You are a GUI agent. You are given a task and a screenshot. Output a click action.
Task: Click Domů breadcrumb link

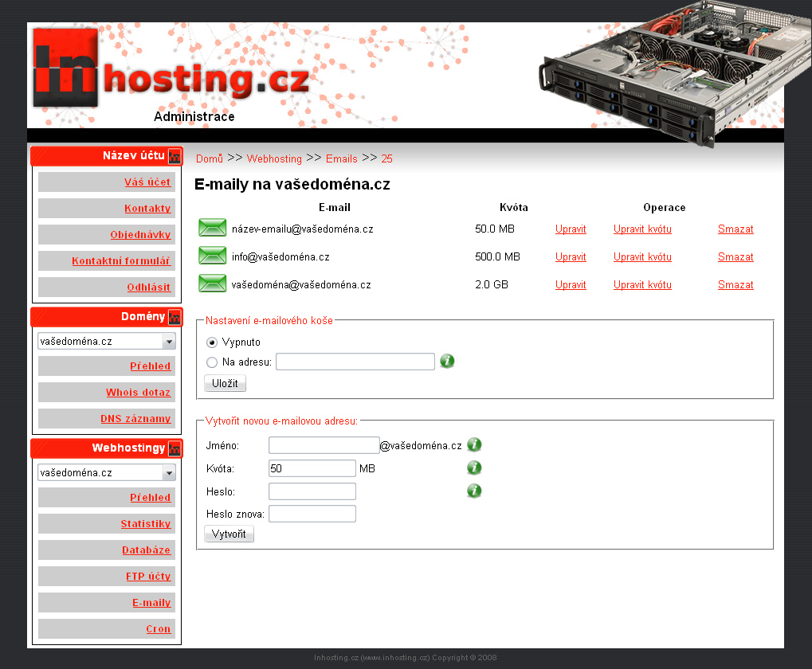(x=210, y=158)
